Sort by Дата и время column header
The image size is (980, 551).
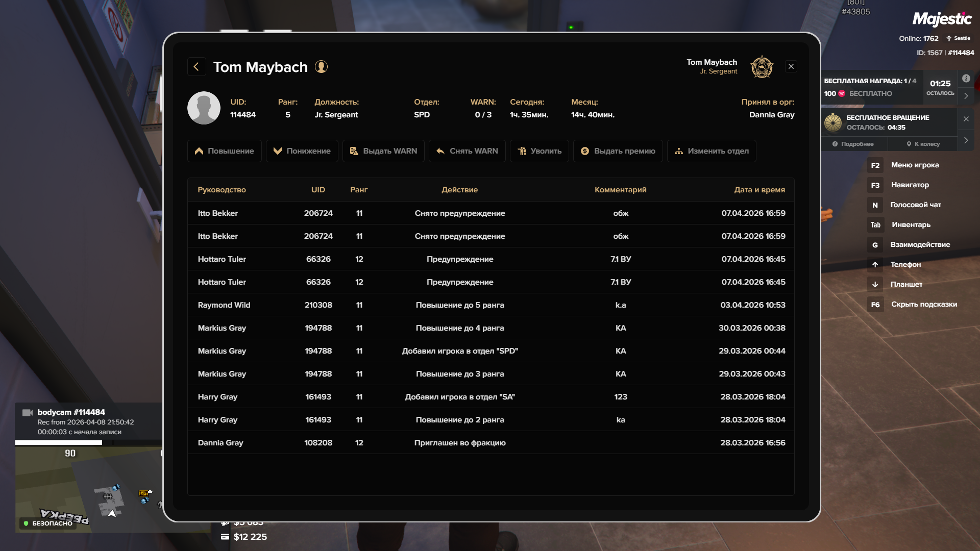759,190
